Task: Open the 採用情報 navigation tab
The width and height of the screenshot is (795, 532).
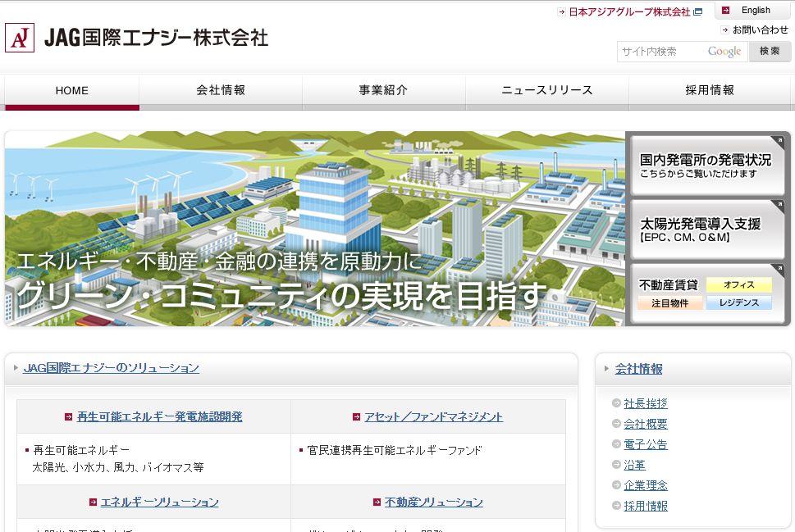Action: coord(710,92)
